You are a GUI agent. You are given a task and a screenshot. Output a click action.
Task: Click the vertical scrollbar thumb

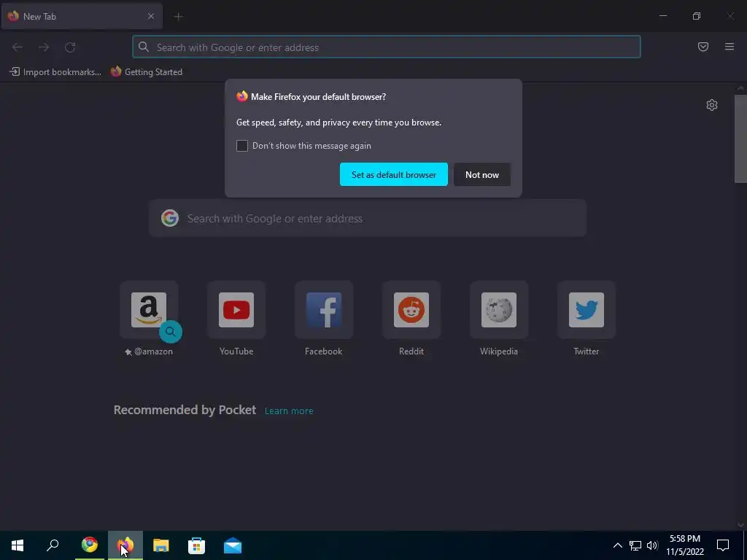click(x=740, y=139)
